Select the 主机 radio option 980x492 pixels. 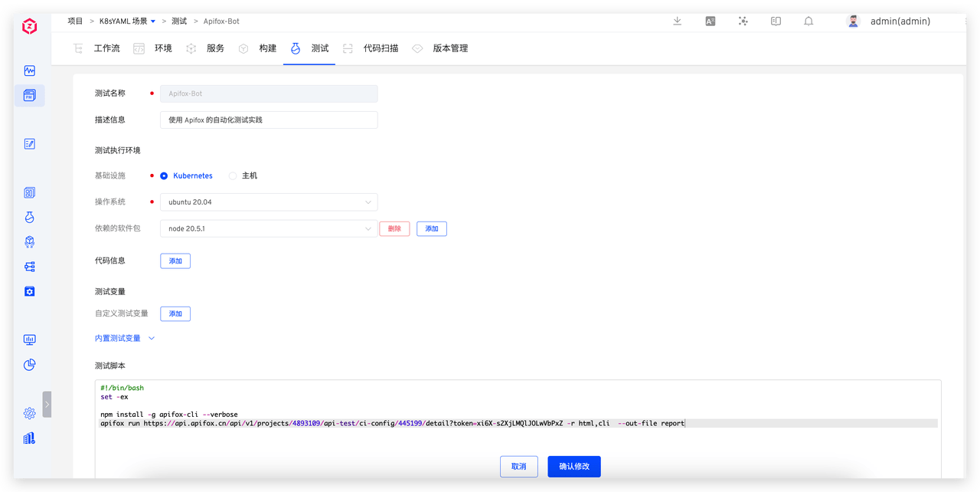(x=234, y=176)
